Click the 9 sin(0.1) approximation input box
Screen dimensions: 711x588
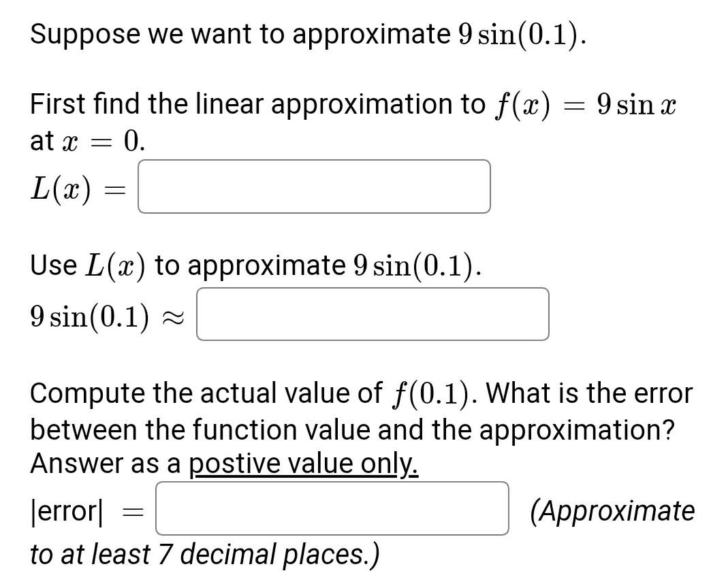click(x=372, y=314)
